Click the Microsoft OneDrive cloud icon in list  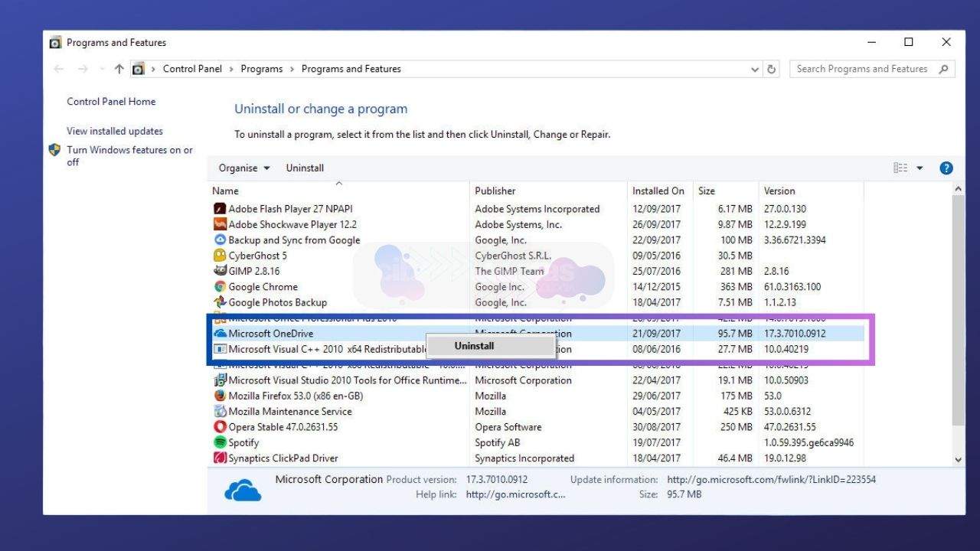click(220, 334)
